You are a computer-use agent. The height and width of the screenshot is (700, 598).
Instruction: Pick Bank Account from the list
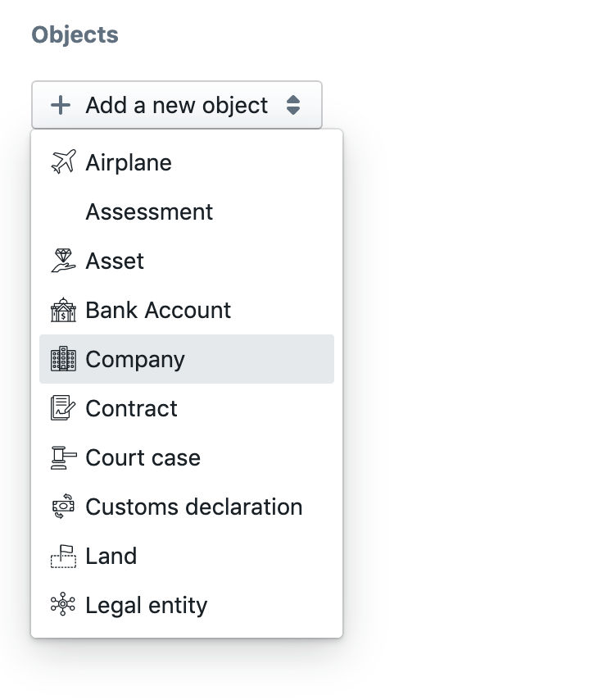point(187,310)
